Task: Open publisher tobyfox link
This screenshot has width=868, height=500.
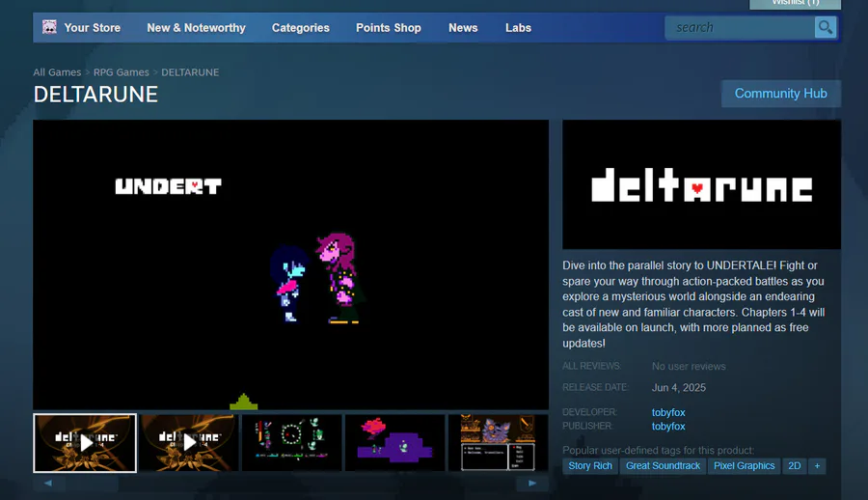Action: pyautogui.click(x=668, y=427)
